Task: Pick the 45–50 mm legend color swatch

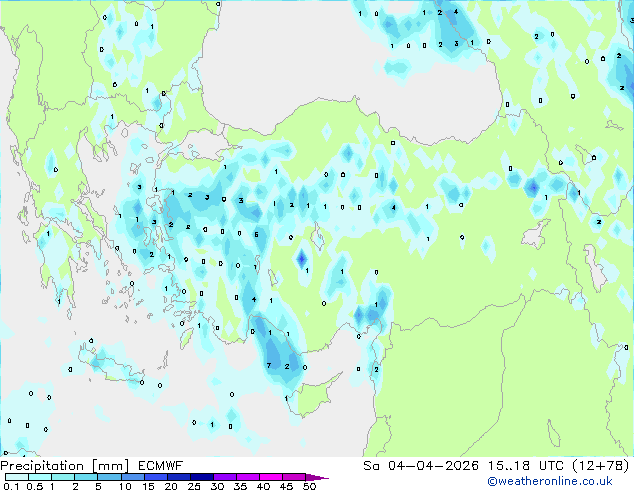Action: (294, 477)
